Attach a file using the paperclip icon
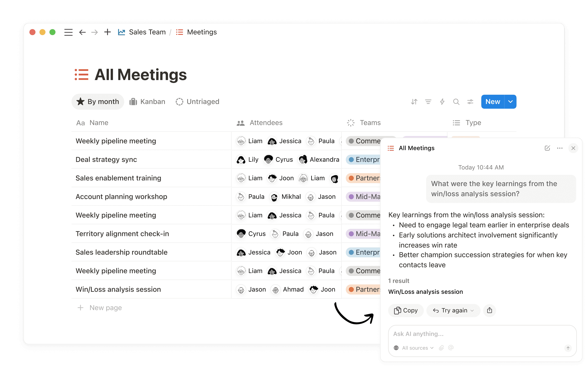This screenshot has width=588, height=367. (441, 348)
